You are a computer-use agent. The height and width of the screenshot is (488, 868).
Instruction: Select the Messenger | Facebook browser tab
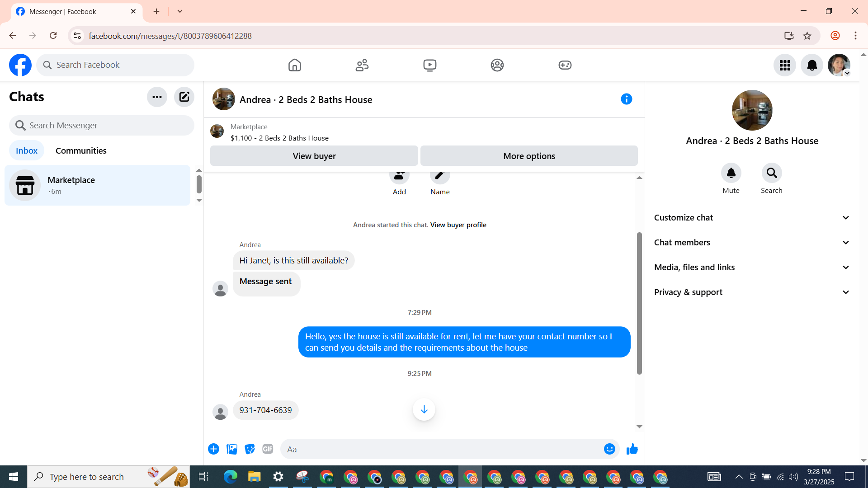(77, 12)
